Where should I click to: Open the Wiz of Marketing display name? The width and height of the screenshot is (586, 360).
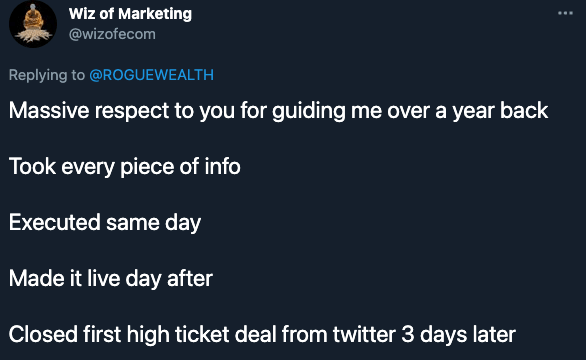130,14
